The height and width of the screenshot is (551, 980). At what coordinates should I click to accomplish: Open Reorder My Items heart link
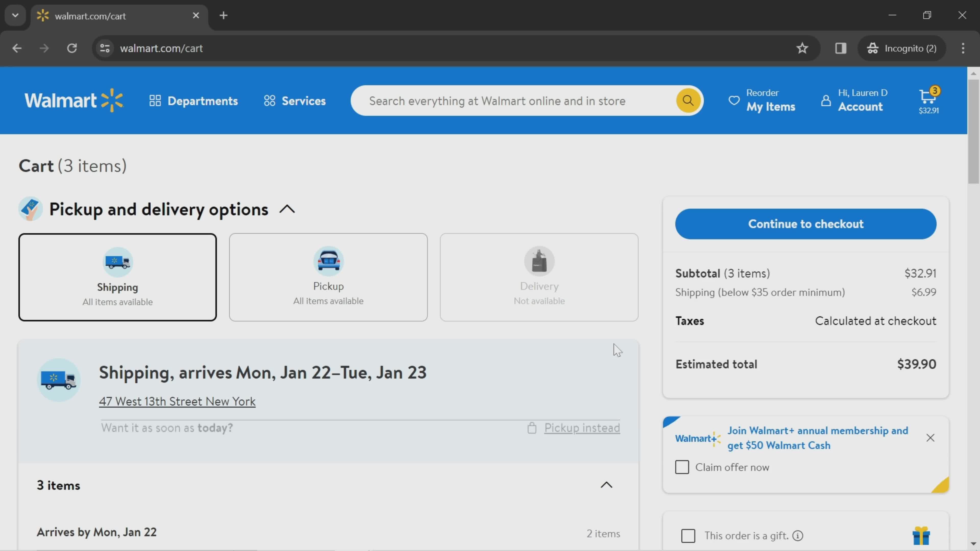pyautogui.click(x=762, y=101)
